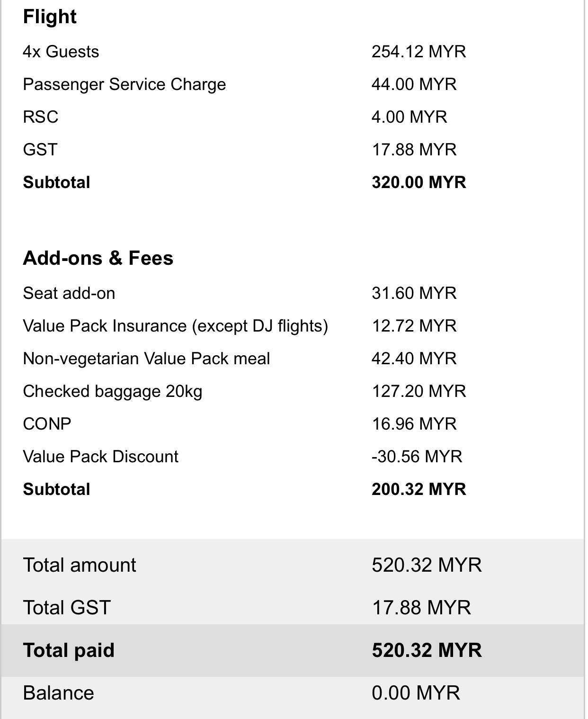Viewport: 588px width, 719px height.
Task: Select the -30.56 MYR discount amount
Action: (417, 457)
